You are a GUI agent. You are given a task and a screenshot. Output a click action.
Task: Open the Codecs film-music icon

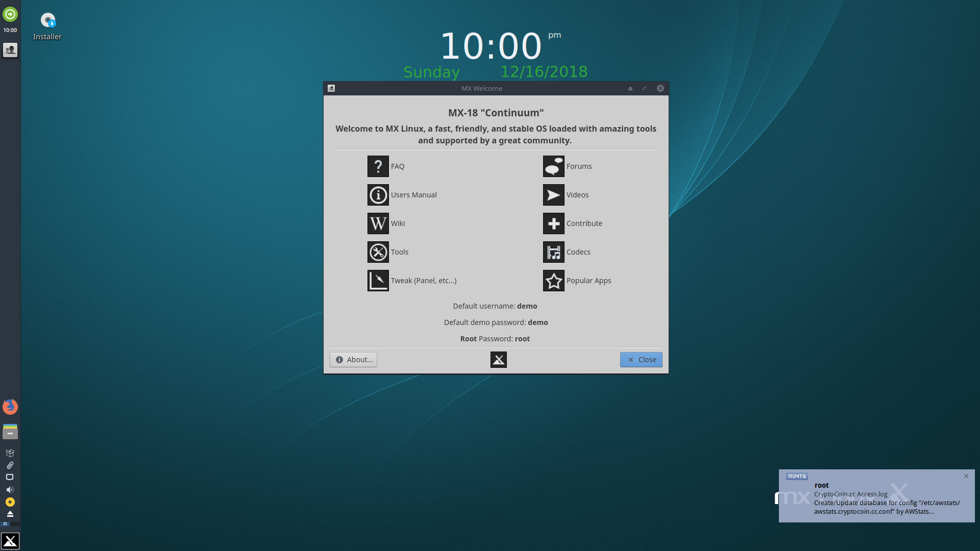(x=553, y=252)
